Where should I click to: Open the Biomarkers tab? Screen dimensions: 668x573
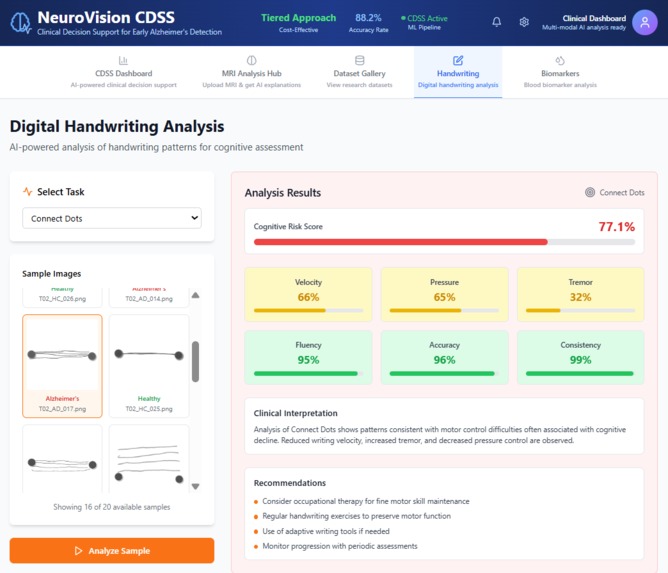560,72
